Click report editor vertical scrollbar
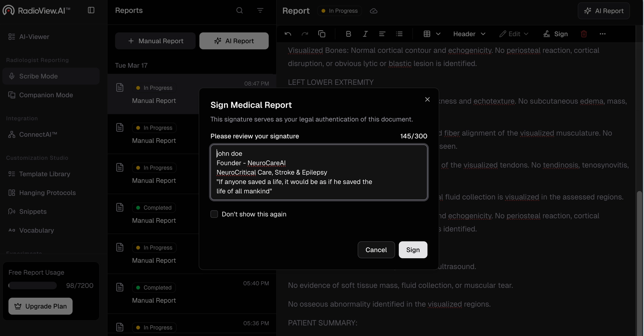 [639, 263]
